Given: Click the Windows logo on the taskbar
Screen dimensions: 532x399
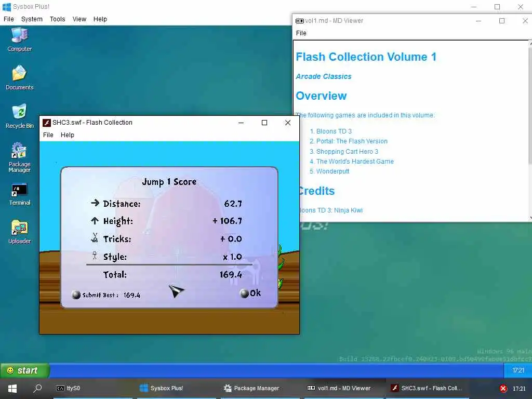Looking at the screenshot, I should 12,389.
